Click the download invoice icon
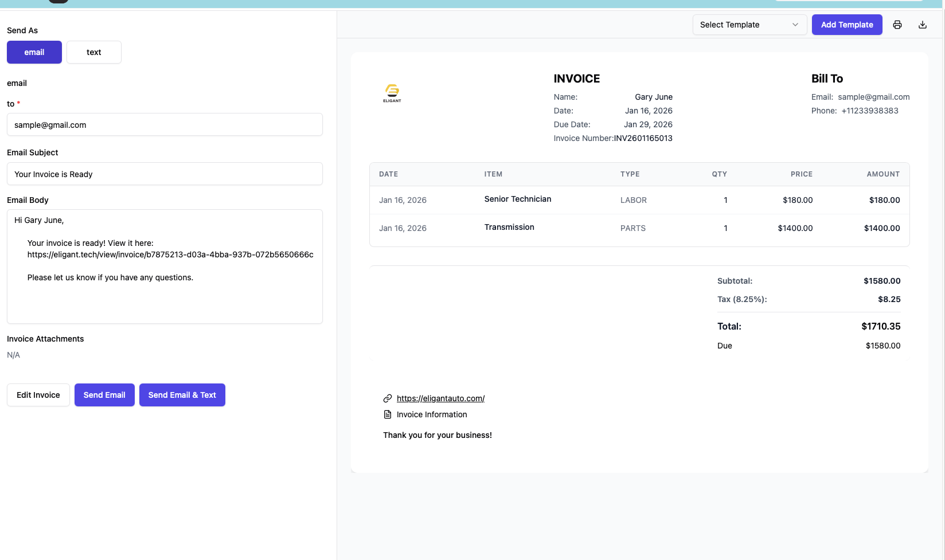Viewport: 945px width, 560px height. point(923,25)
